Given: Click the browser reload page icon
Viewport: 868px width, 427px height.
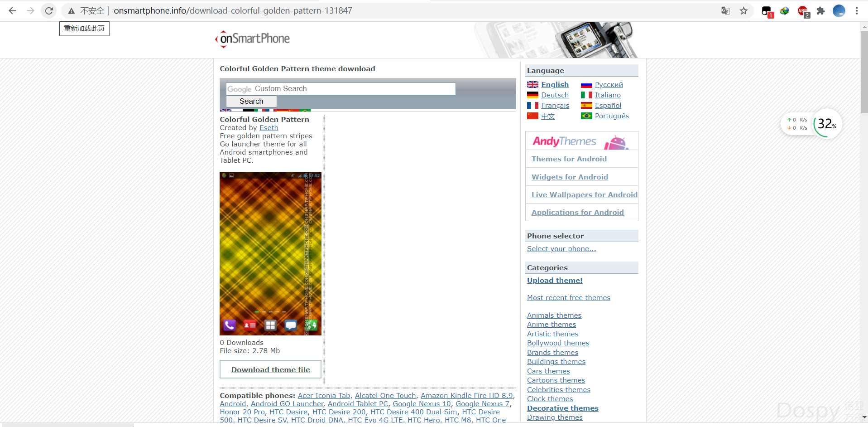Looking at the screenshot, I should click(x=49, y=10).
